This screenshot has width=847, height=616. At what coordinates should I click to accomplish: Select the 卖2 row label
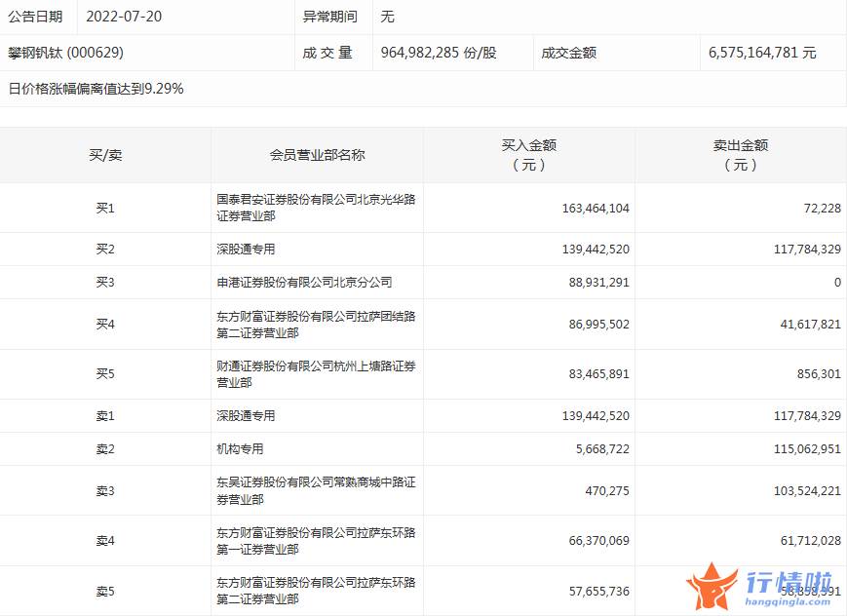tap(105, 449)
